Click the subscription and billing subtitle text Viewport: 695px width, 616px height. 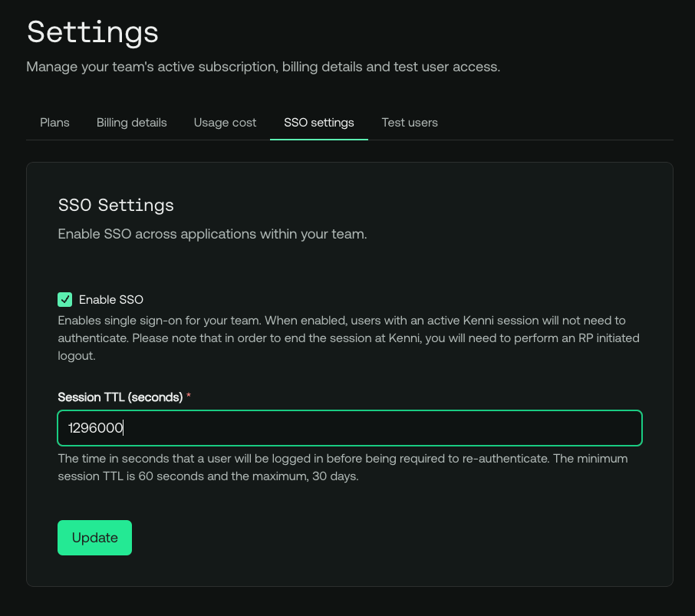263,67
